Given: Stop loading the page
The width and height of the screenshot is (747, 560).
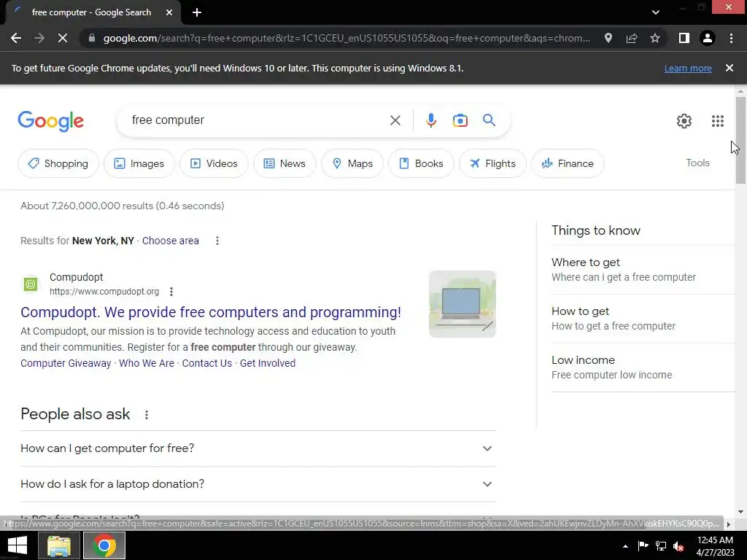Looking at the screenshot, I should [x=63, y=38].
